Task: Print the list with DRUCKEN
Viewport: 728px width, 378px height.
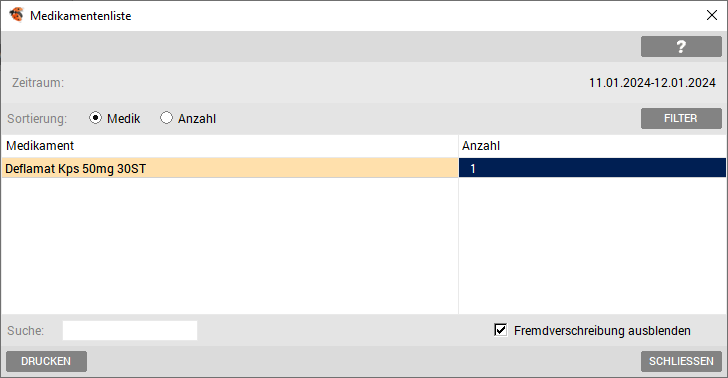Action: coord(46,361)
